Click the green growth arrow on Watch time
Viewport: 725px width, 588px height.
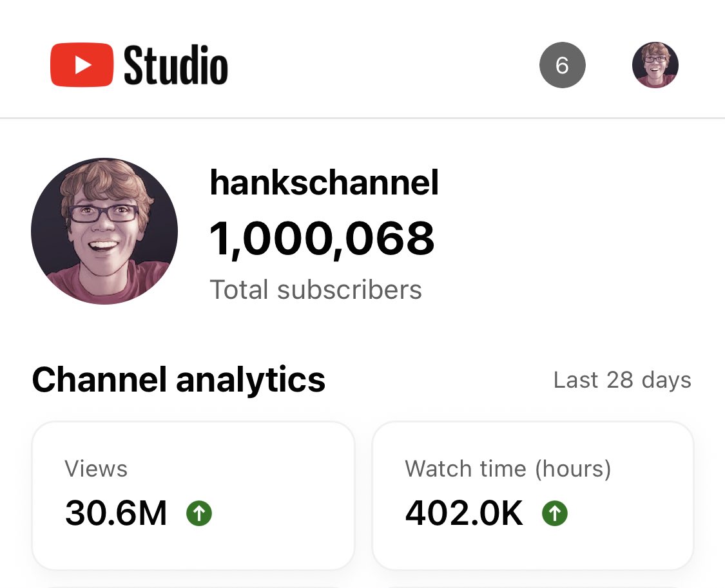pos(556,513)
